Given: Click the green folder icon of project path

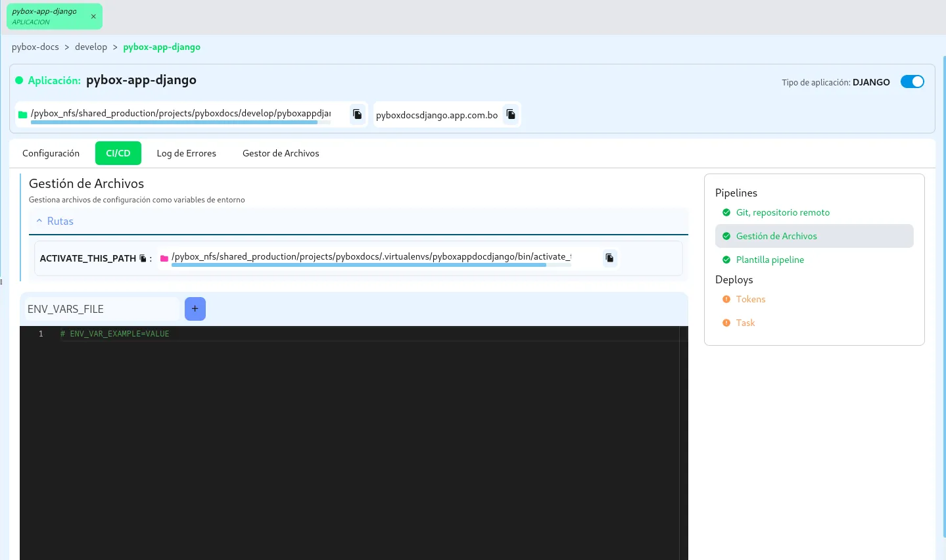Looking at the screenshot, I should [22, 114].
